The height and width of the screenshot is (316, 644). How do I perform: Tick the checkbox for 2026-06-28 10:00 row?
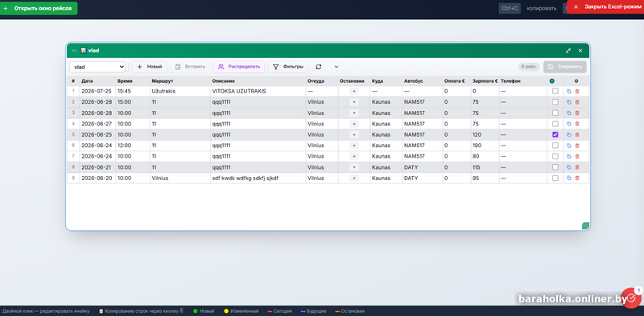[555, 113]
